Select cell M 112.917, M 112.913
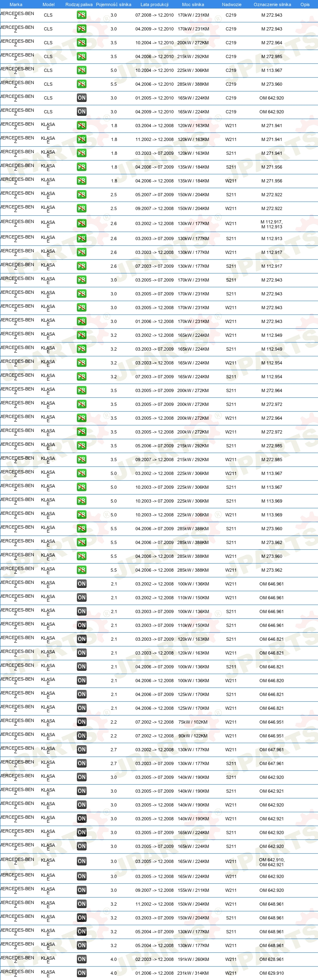The width and height of the screenshot is (318, 980). coord(272,224)
